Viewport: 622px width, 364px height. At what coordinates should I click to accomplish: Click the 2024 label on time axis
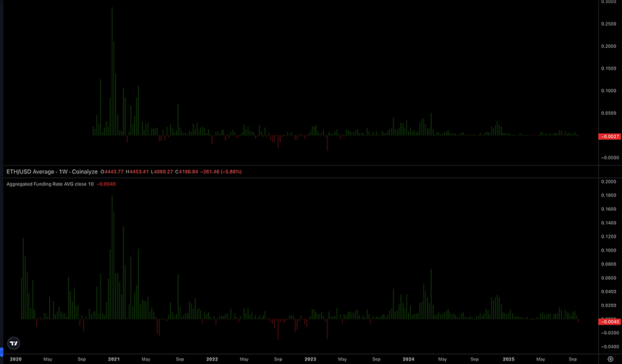(408, 359)
